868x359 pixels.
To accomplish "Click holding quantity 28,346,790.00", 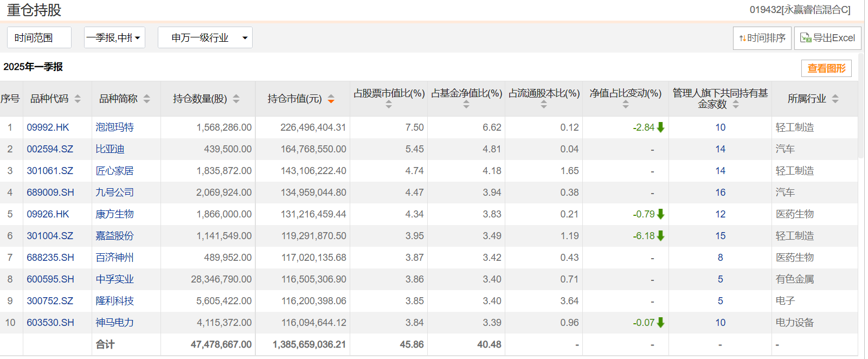I will 221,279.
